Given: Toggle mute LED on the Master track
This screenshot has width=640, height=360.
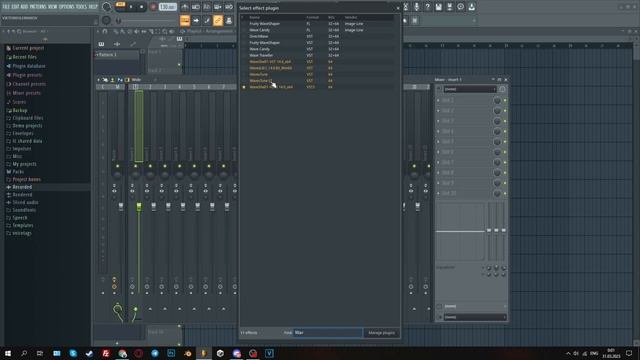Looking at the screenshot, I should pyautogui.click(x=118, y=166).
